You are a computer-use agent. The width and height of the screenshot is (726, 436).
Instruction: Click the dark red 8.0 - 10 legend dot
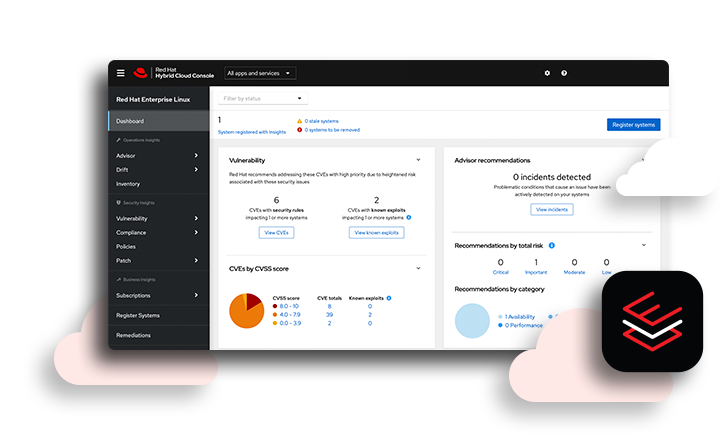(275, 306)
